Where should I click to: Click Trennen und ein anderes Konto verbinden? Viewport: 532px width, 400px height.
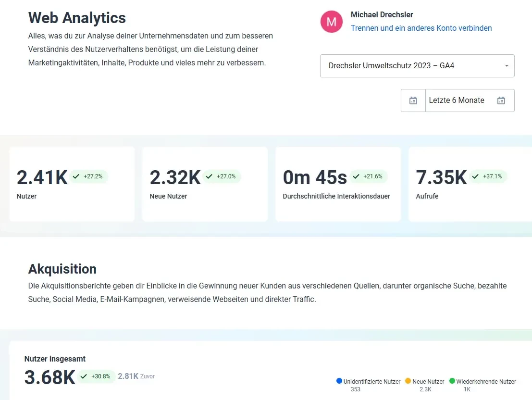point(421,28)
